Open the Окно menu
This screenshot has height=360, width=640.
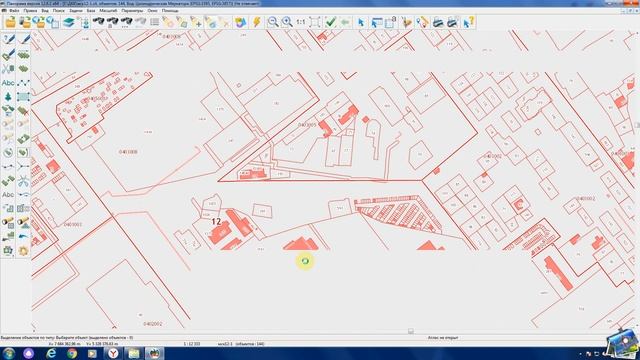tap(153, 11)
